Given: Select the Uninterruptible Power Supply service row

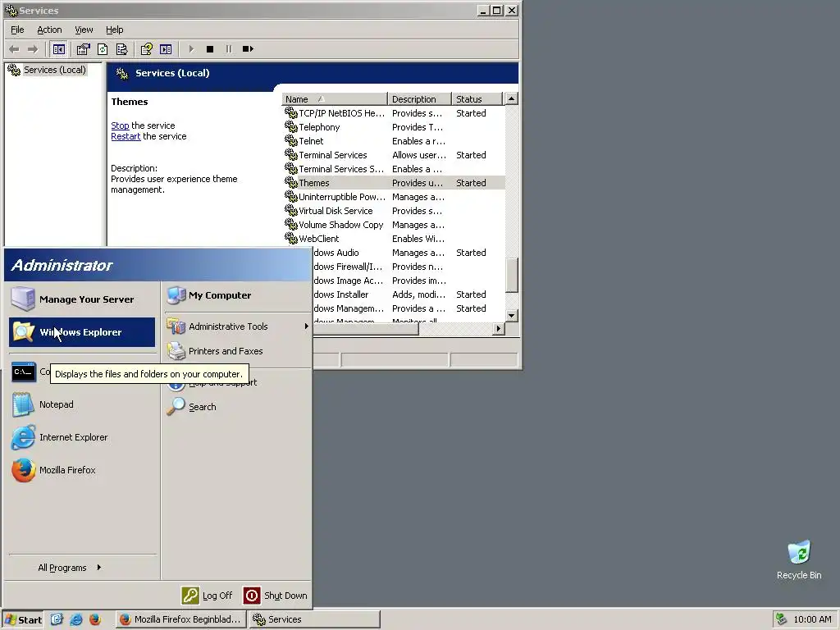Looking at the screenshot, I should (393, 197).
